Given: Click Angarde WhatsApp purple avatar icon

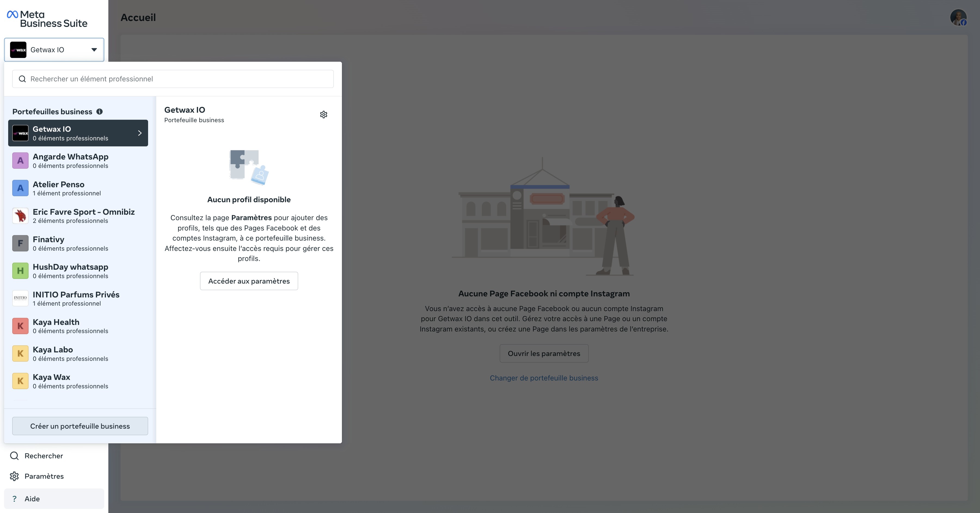Looking at the screenshot, I should tap(20, 161).
